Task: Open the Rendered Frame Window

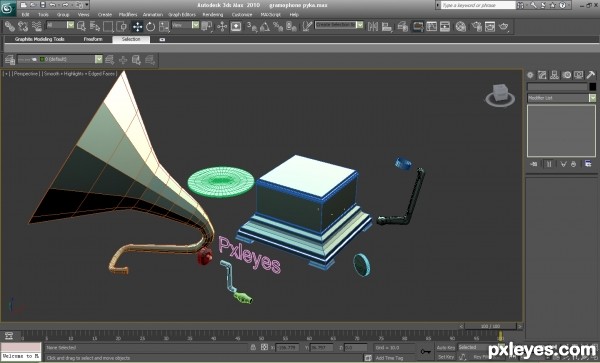Action: 490,26
